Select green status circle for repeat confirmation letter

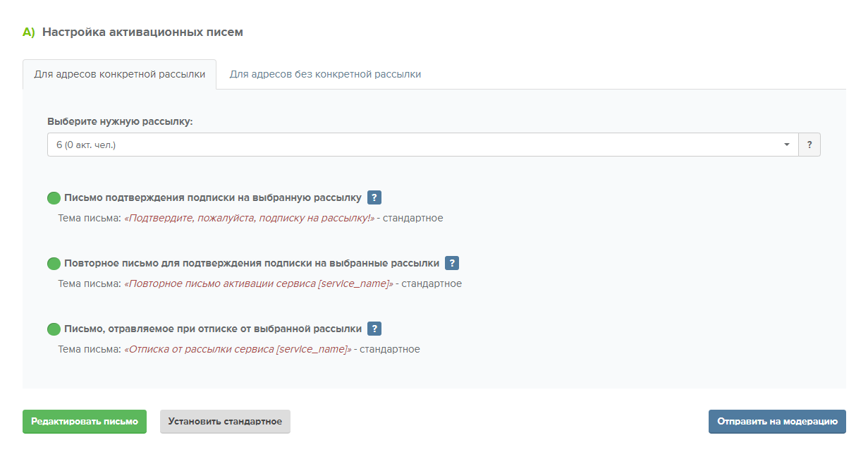point(54,264)
